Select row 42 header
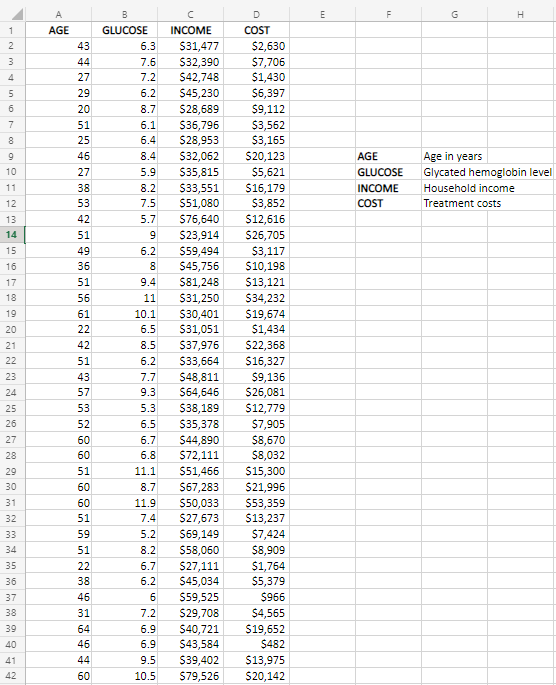The image size is (556, 685). pos(12,676)
